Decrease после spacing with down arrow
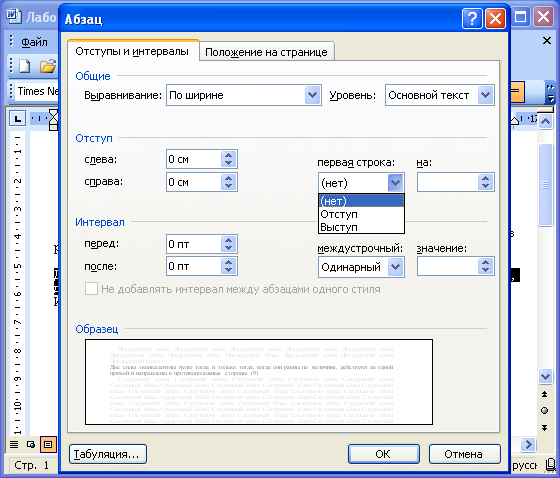 [229, 270]
